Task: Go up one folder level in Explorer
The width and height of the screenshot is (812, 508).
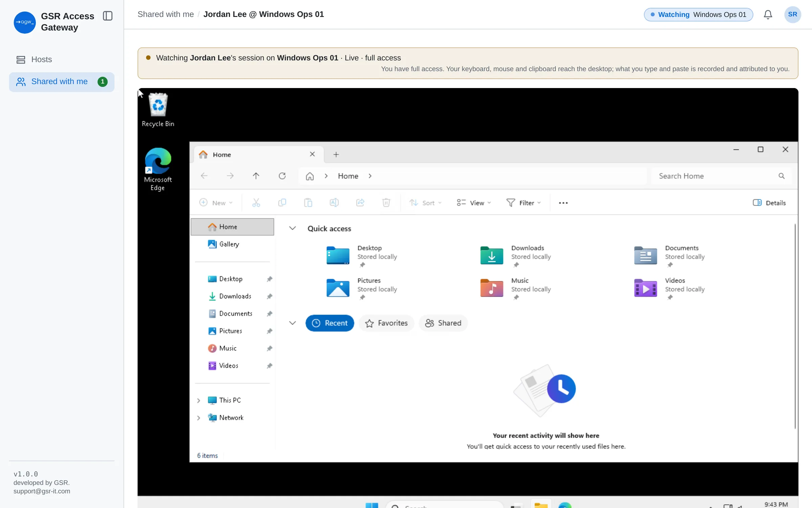Action: point(256,176)
